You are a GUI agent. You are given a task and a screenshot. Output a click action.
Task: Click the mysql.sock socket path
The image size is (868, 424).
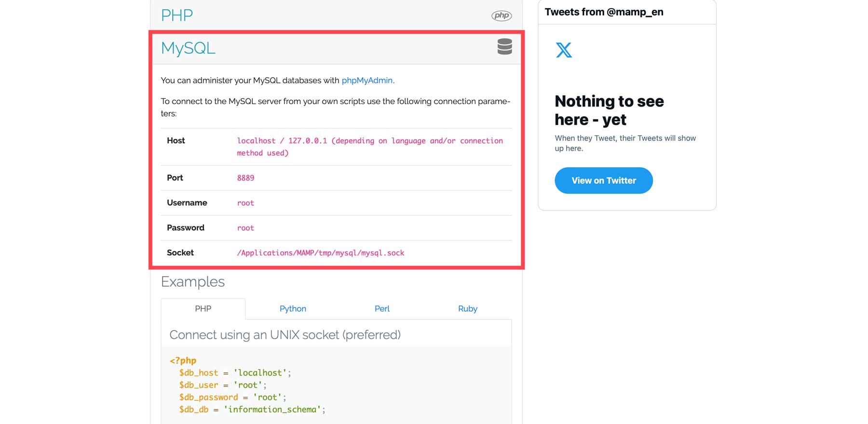tap(320, 253)
